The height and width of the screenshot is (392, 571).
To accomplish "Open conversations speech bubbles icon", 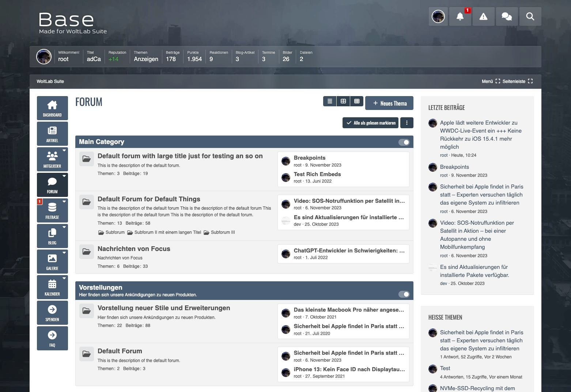I will pos(507,16).
